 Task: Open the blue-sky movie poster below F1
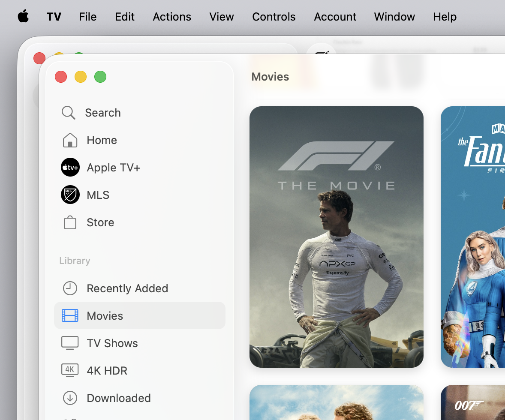[x=336, y=402]
